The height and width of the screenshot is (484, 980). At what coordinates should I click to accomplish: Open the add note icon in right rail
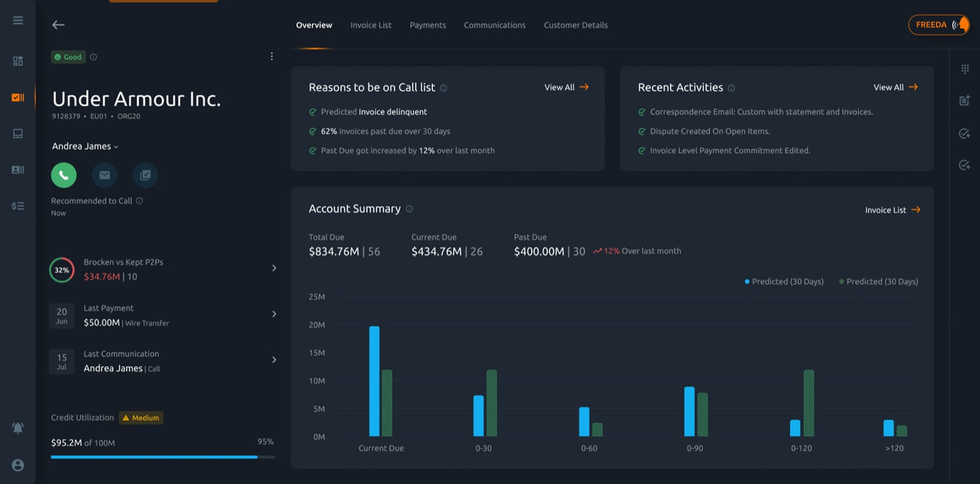pos(965,101)
